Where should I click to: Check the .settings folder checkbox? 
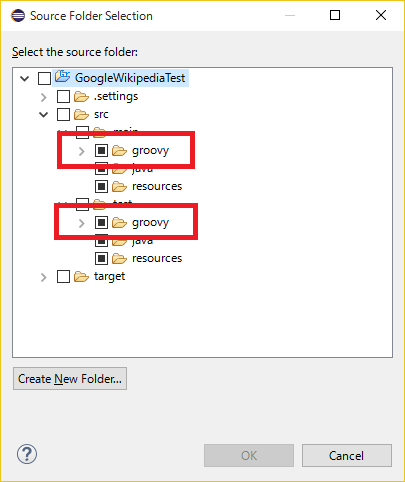pos(63,97)
